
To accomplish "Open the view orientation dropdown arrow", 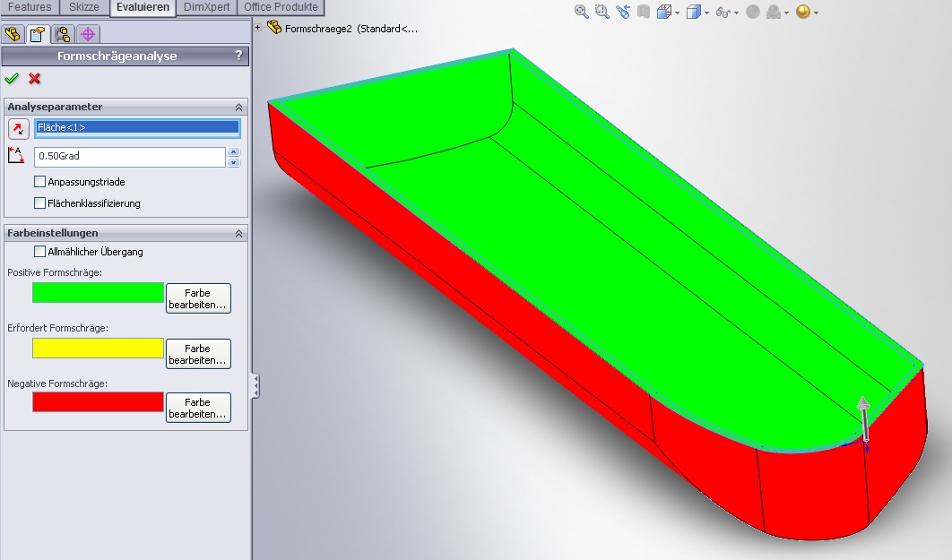I will point(677,13).
